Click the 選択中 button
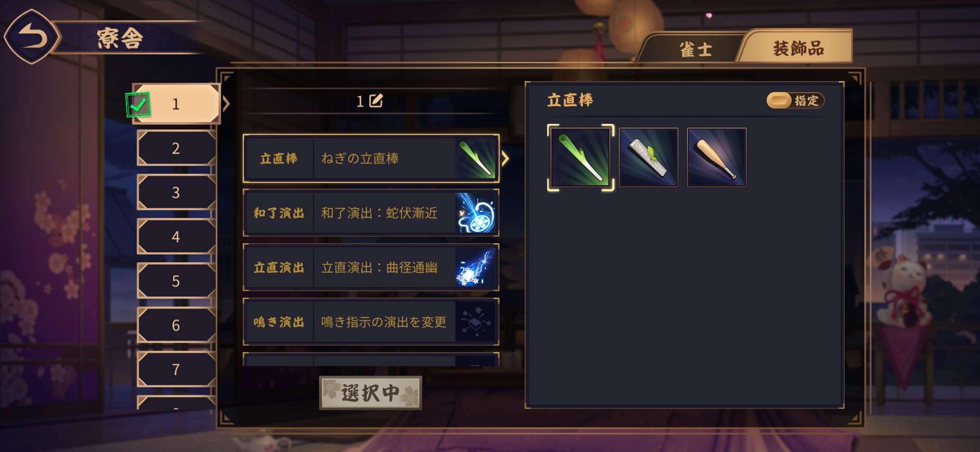The width and height of the screenshot is (980, 452). (x=370, y=393)
